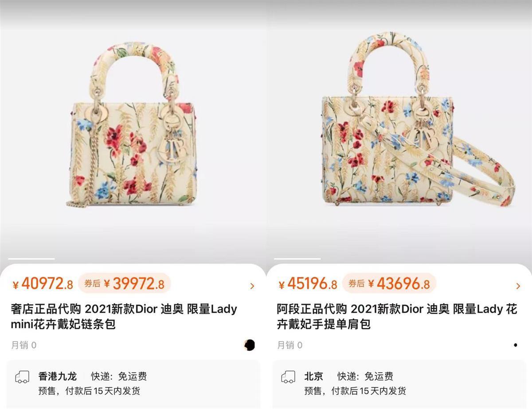This screenshot has width=532, height=409.
Task: Open the 花卉戴妃手提单肩包 product title
Action: tap(397, 316)
